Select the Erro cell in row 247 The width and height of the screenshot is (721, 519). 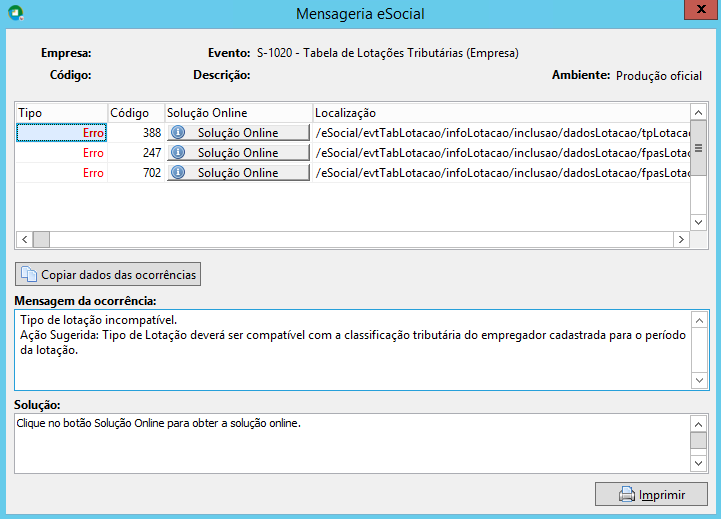62,153
